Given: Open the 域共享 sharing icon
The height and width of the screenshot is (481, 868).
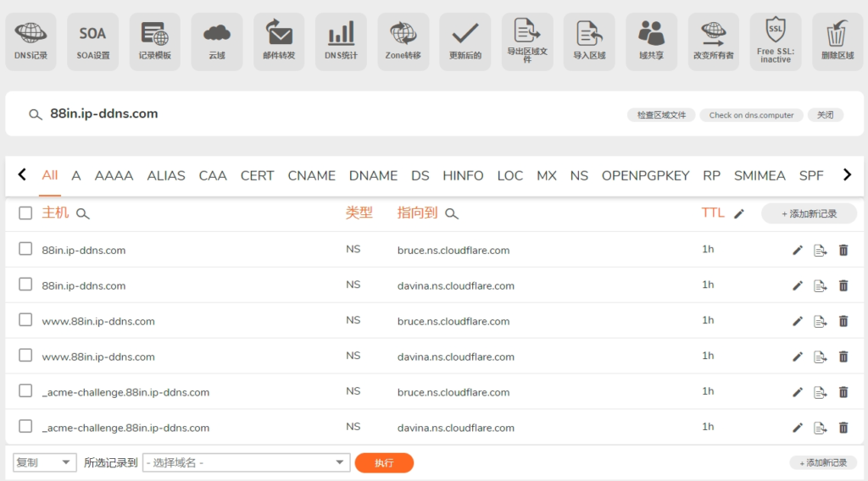Looking at the screenshot, I should (x=651, y=41).
